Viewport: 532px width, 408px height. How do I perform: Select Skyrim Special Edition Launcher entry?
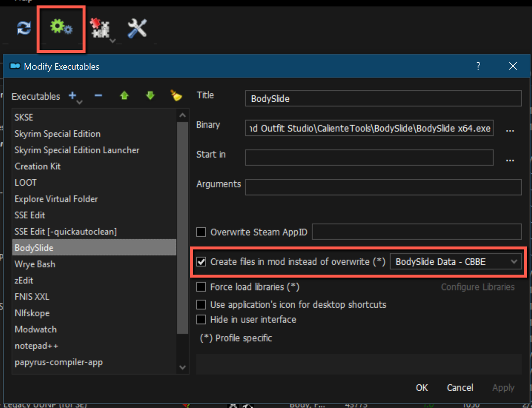point(94,150)
